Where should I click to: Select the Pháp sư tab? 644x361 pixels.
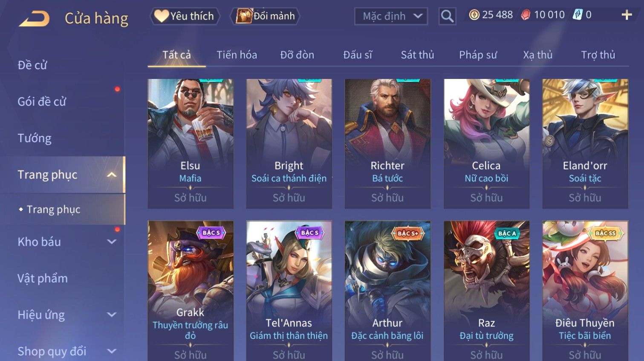(x=478, y=55)
